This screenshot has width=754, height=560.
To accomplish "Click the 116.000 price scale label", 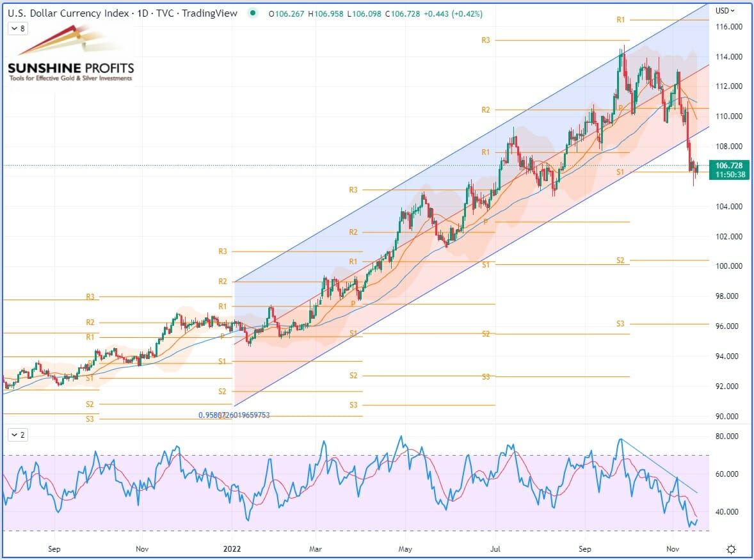I will click(729, 27).
